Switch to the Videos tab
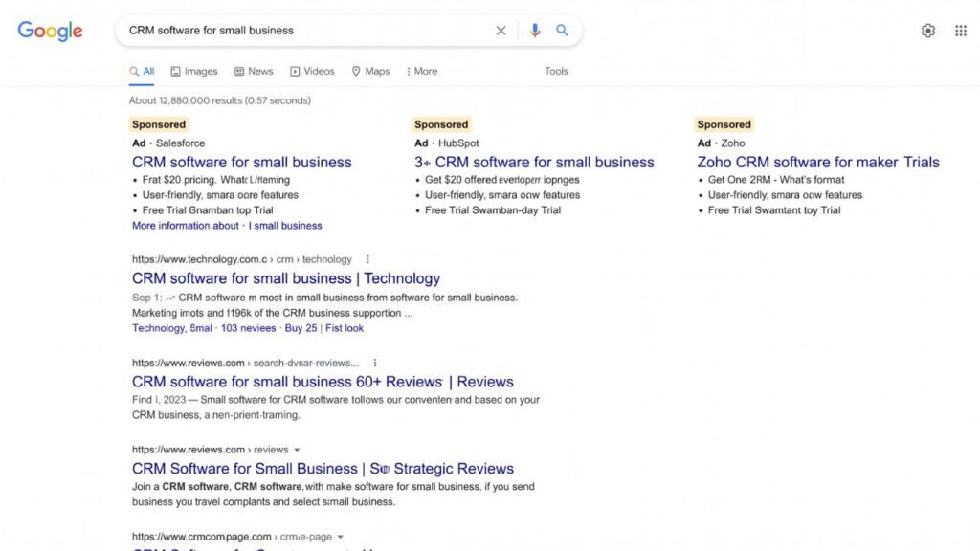This screenshot has width=980, height=551. [313, 71]
